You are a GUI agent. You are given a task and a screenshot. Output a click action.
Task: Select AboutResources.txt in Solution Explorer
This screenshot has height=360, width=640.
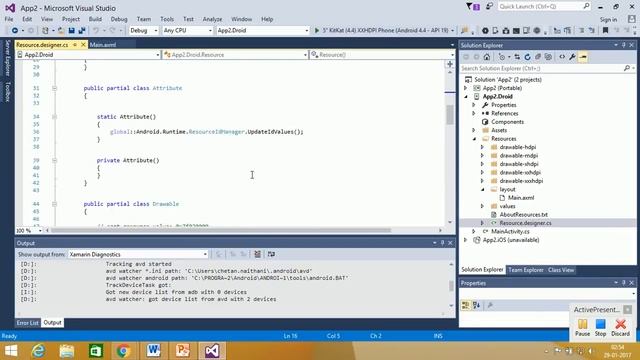pos(523,215)
